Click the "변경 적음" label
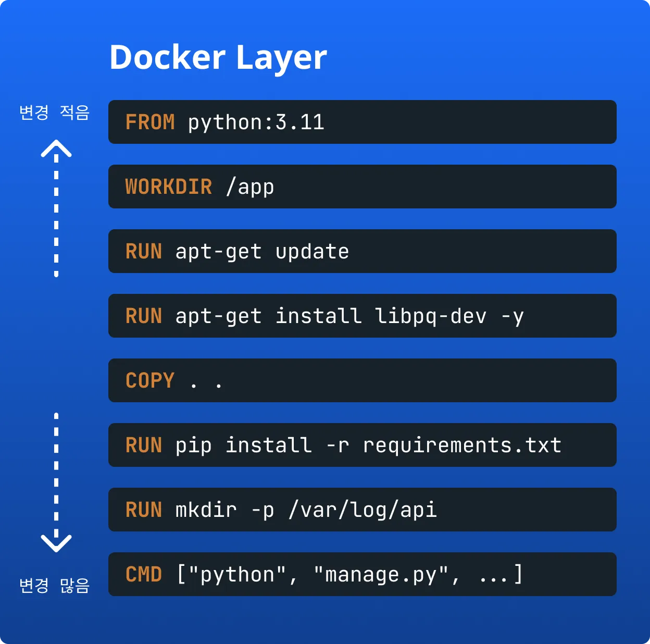Image resolution: width=650 pixels, height=644 pixels. [x=54, y=112]
